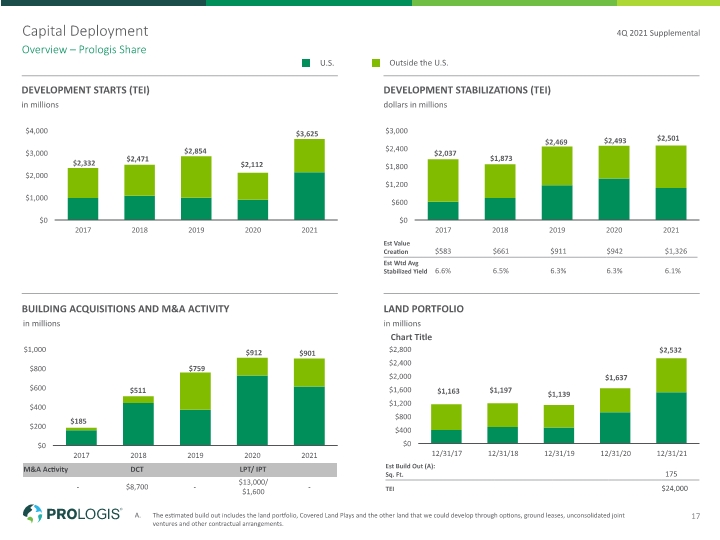Select the $912 acquisitions bar for 2020
The height and width of the screenshot is (540, 720).
252,402
